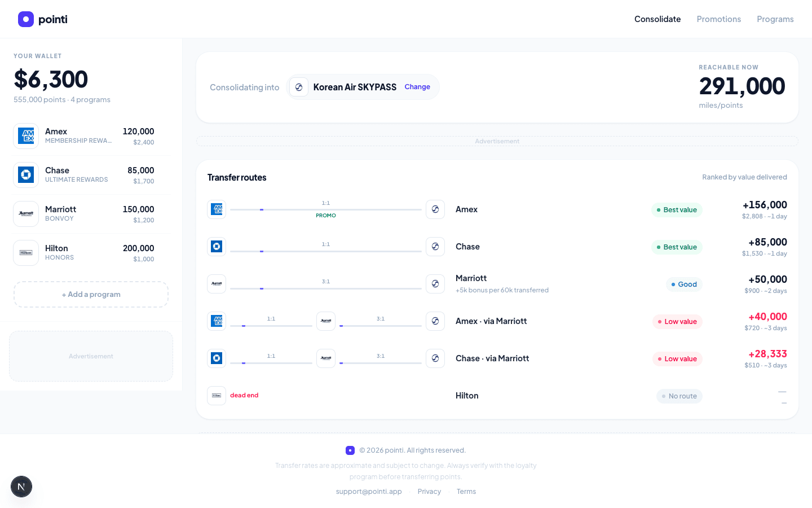
Task: Switch to the Consolidate tab
Action: pos(657,19)
